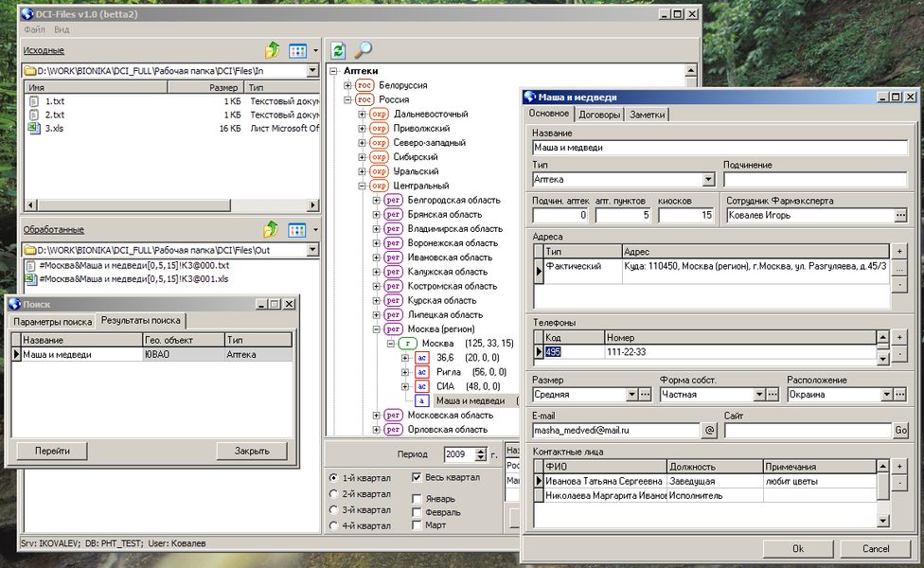Click the Перейти button in the search window
The width and height of the screenshot is (924, 568).
[x=52, y=451]
